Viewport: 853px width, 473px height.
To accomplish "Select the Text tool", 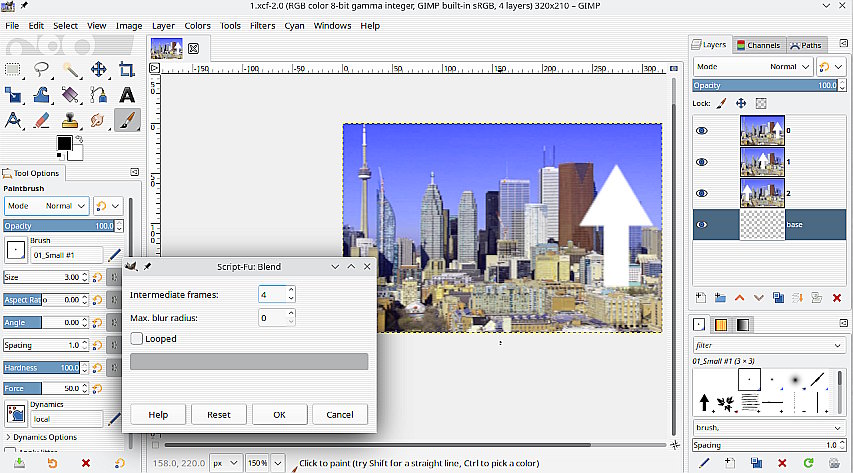I will click(x=127, y=95).
